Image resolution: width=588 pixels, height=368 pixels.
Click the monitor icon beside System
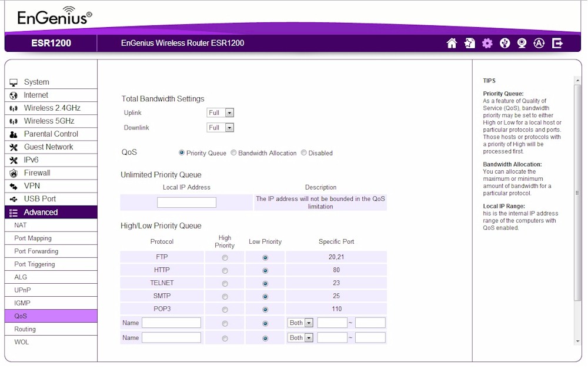[14, 82]
